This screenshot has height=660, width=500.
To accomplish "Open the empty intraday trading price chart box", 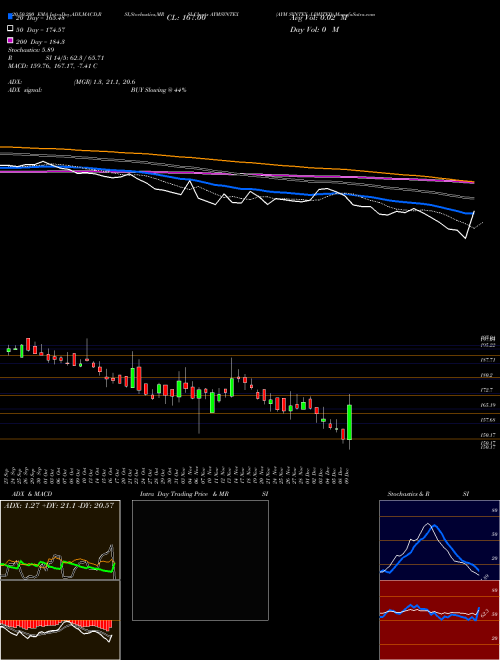I will click(200, 560).
